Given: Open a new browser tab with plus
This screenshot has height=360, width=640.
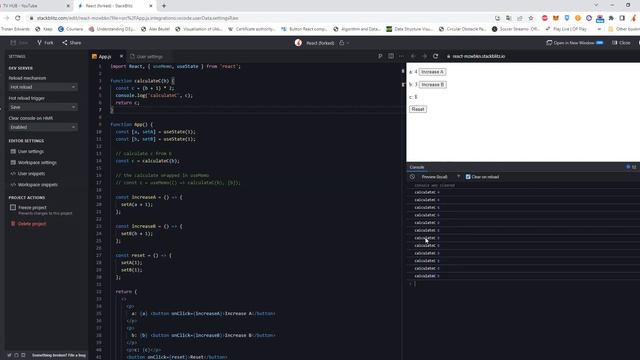Looking at the screenshot, I should (164, 6).
